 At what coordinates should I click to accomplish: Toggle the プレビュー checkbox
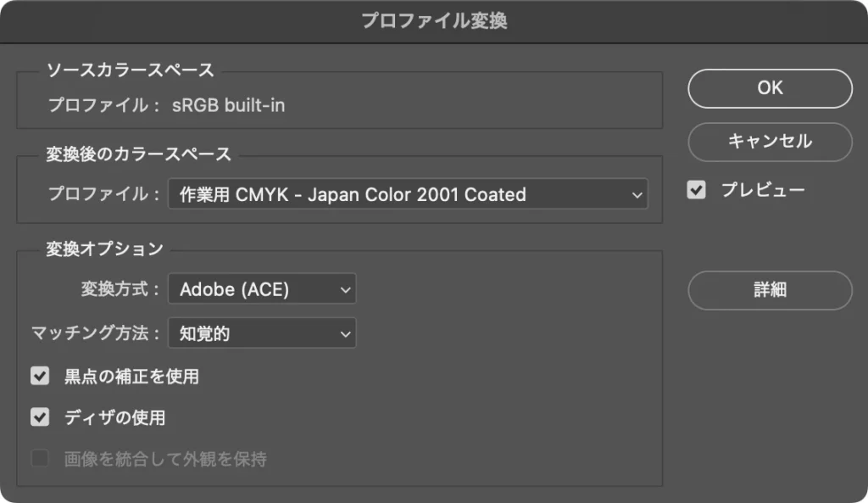(x=697, y=190)
